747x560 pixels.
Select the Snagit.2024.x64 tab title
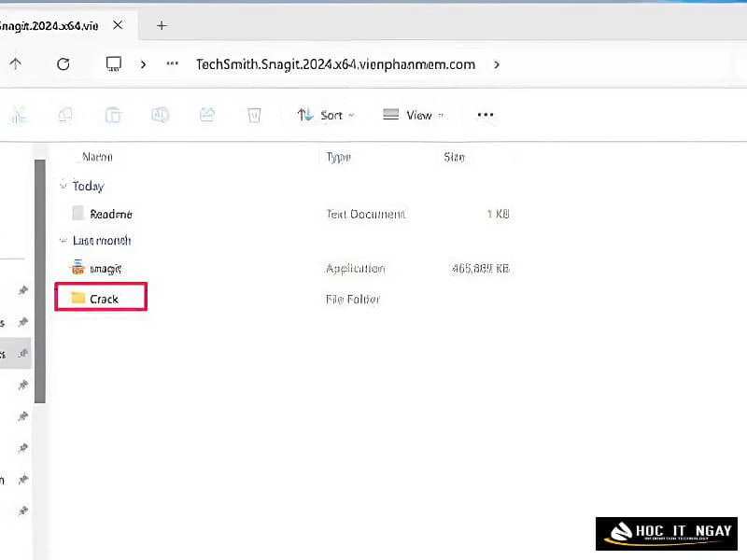coord(49,26)
